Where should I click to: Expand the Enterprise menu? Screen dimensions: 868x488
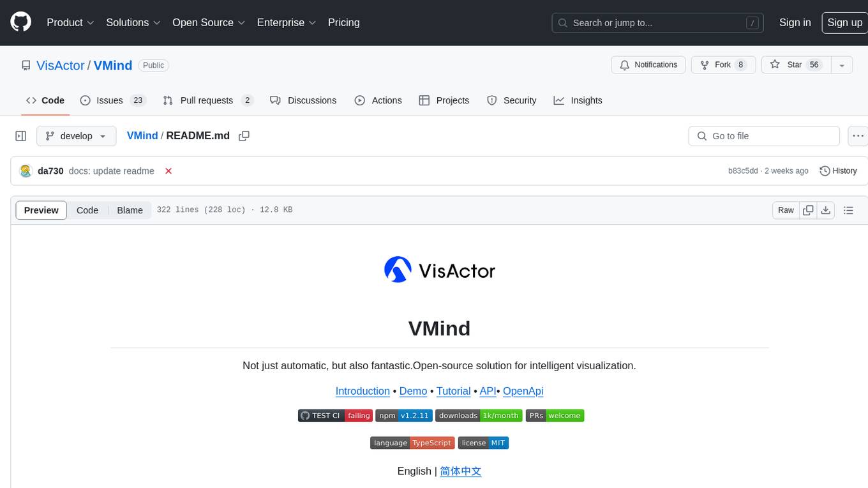pos(287,22)
